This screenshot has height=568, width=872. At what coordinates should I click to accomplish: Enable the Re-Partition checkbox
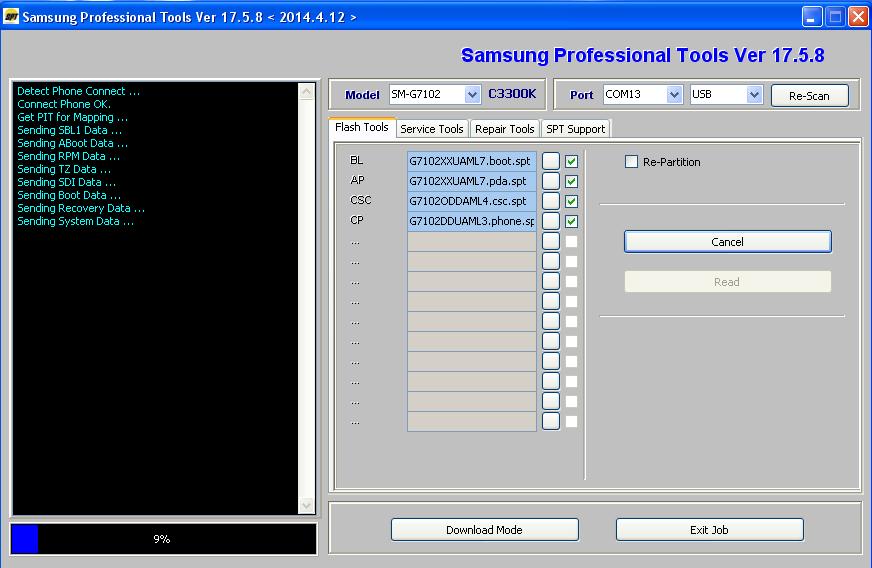pyautogui.click(x=631, y=162)
